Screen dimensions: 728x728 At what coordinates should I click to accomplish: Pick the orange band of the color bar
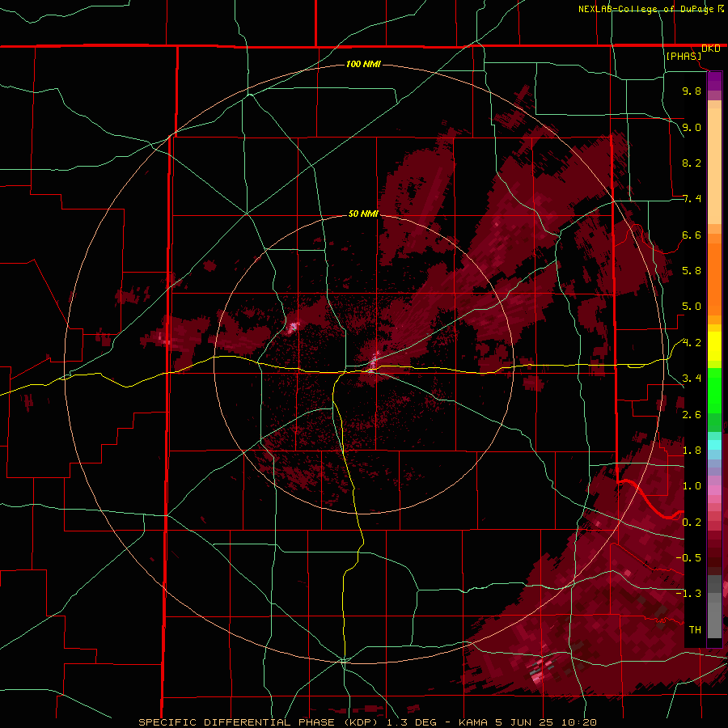tap(714, 279)
